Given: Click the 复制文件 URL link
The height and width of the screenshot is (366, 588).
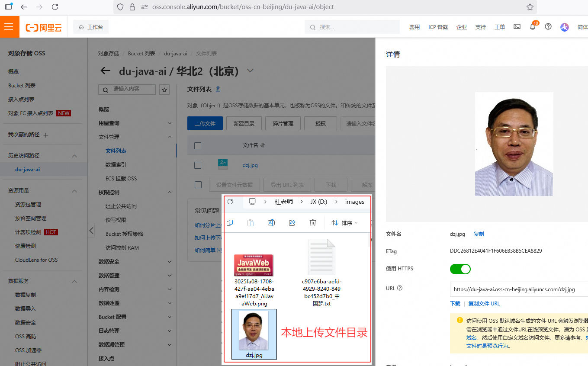Looking at the screenshot, I should click(484, 304).
